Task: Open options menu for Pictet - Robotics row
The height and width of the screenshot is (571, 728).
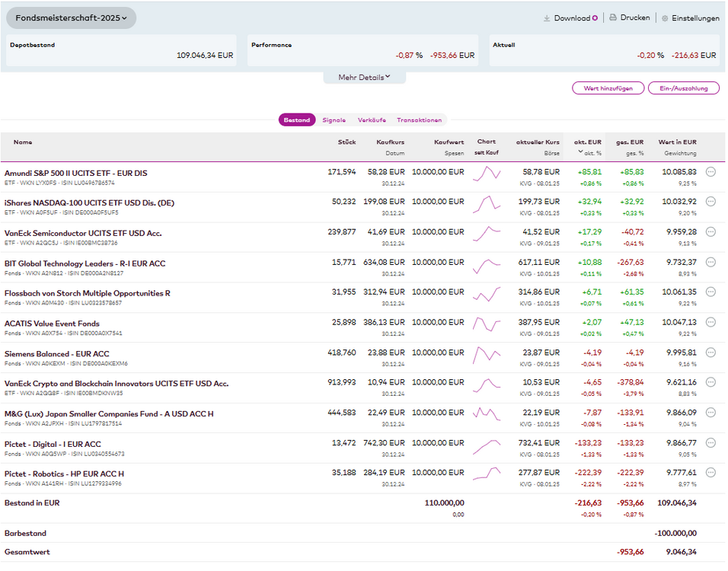Action: click(710, 473)
